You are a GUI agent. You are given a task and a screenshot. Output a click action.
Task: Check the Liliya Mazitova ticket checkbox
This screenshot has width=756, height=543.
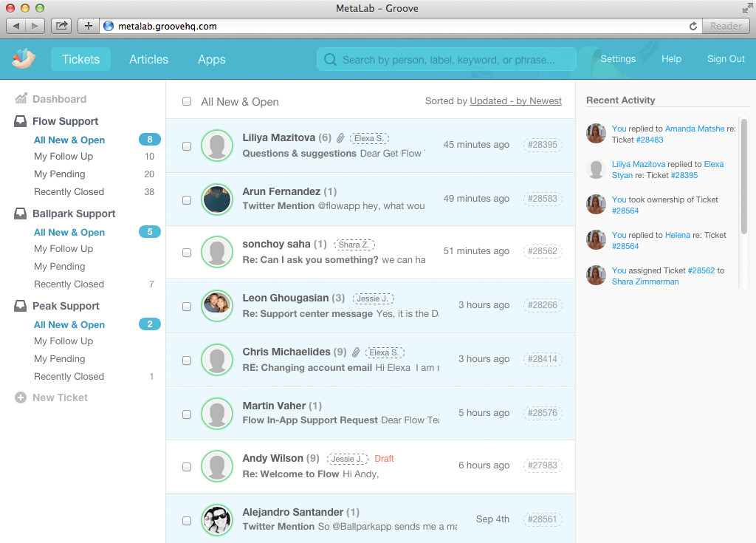[187, 146]
